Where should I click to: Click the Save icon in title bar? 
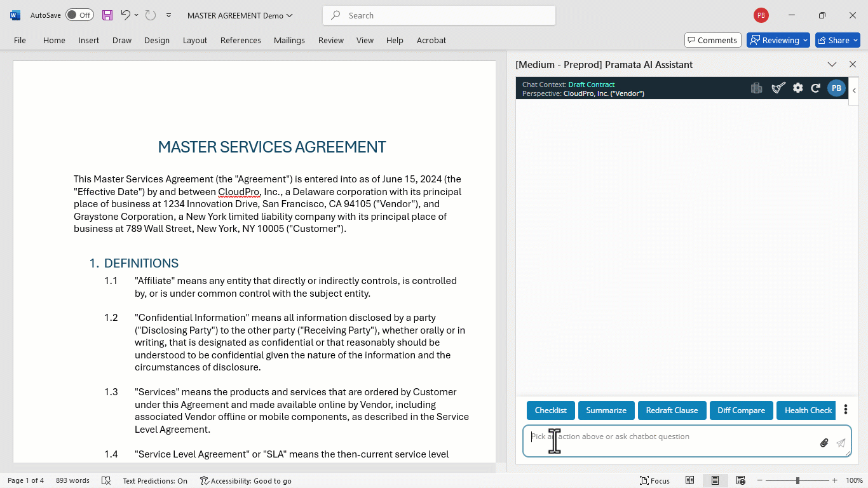tap(107, 15)
